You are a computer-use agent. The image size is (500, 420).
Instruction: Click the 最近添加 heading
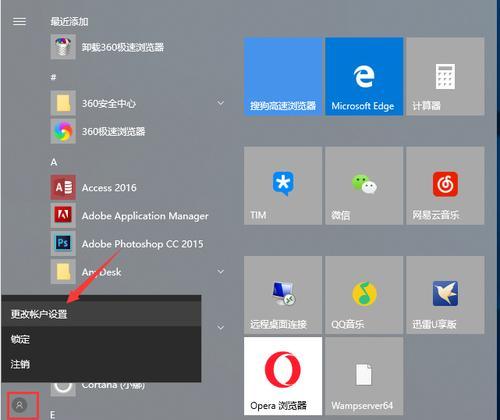click(69, 22)
